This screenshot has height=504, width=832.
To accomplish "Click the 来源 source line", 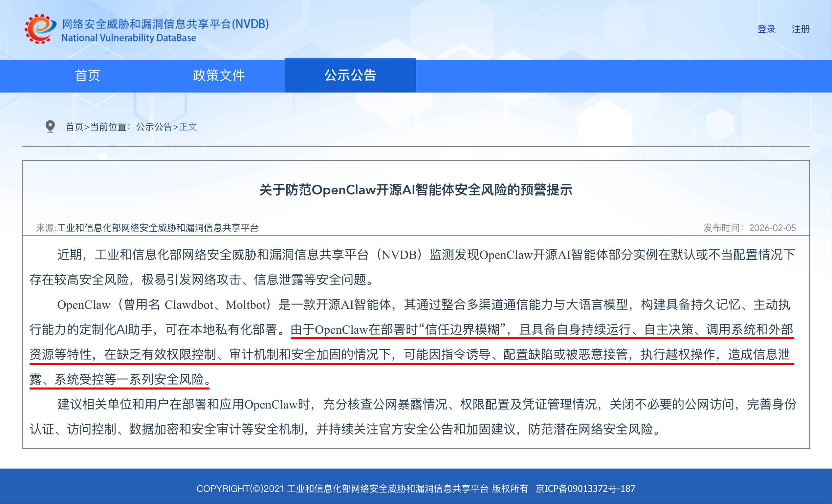I will pos(147,228).
